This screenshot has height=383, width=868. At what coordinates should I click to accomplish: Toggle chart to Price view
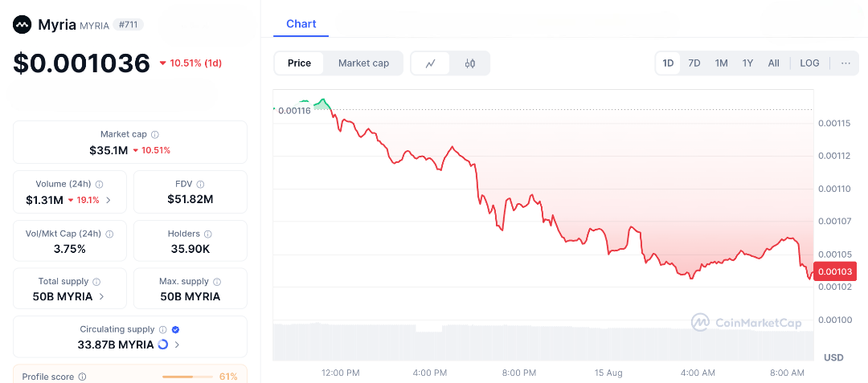300,63
